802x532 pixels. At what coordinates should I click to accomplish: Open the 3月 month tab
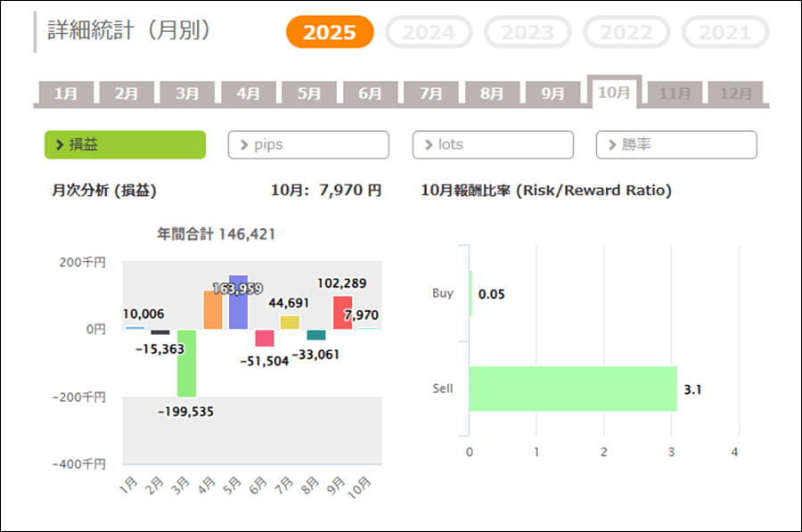tap(187, 93)
